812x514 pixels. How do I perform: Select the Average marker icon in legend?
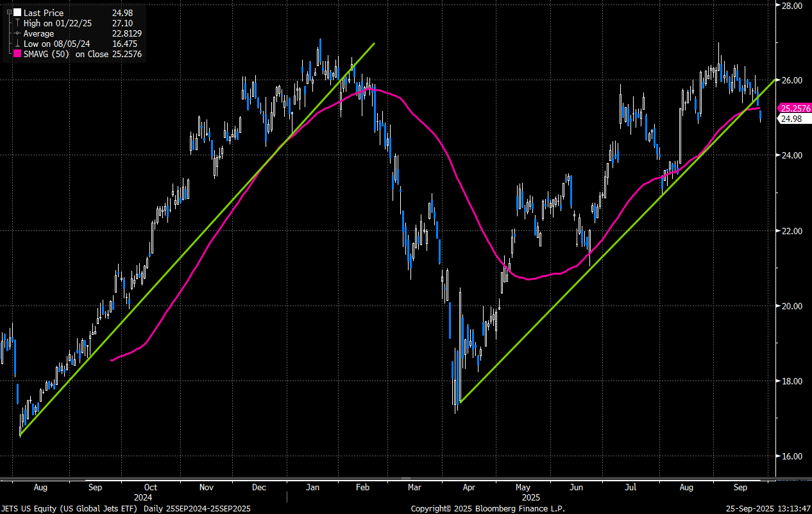coord(16,33)
